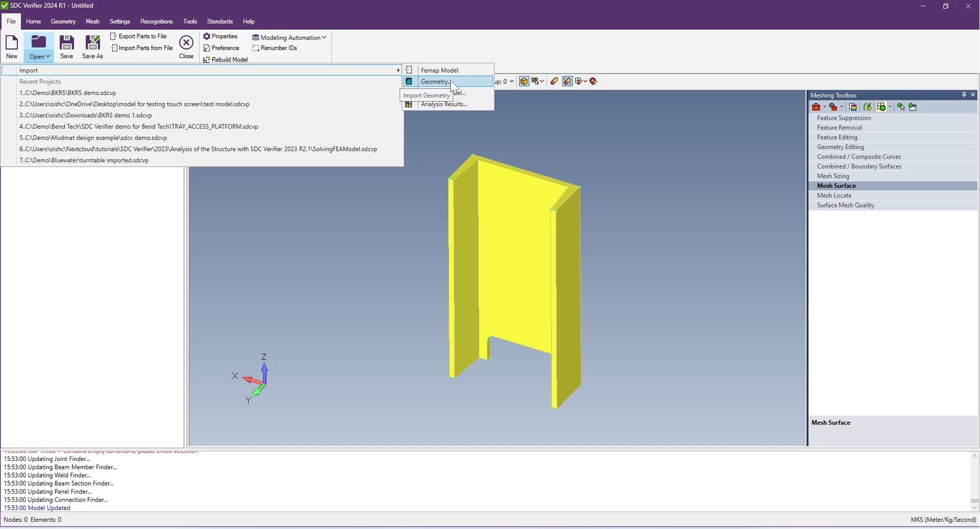Select Femap Model from Import submenu

(x=439, y=70)
